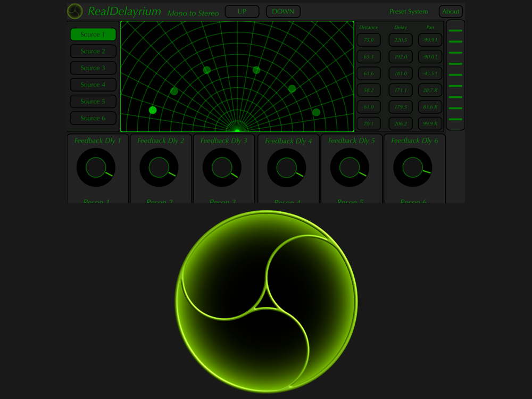Click Pan field showing 99.9 R
Image resolution: width=532 pixels, height=399 pixels.
tap(430, 123)
